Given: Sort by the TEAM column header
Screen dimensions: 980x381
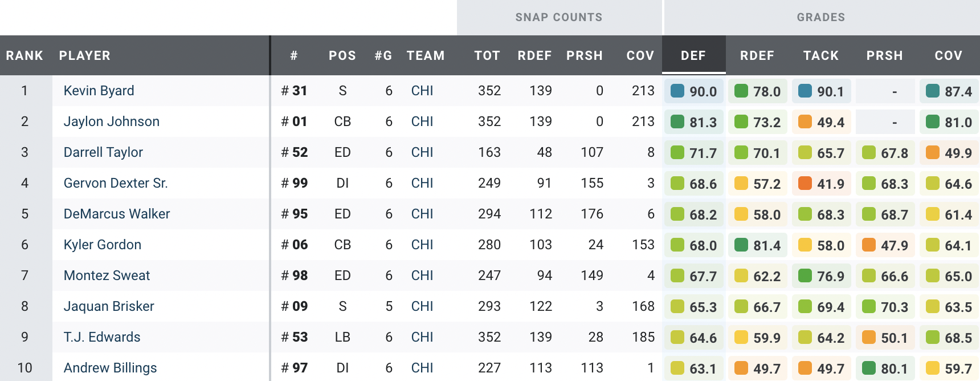Looking at the screenshot, I should click(426, 55).
